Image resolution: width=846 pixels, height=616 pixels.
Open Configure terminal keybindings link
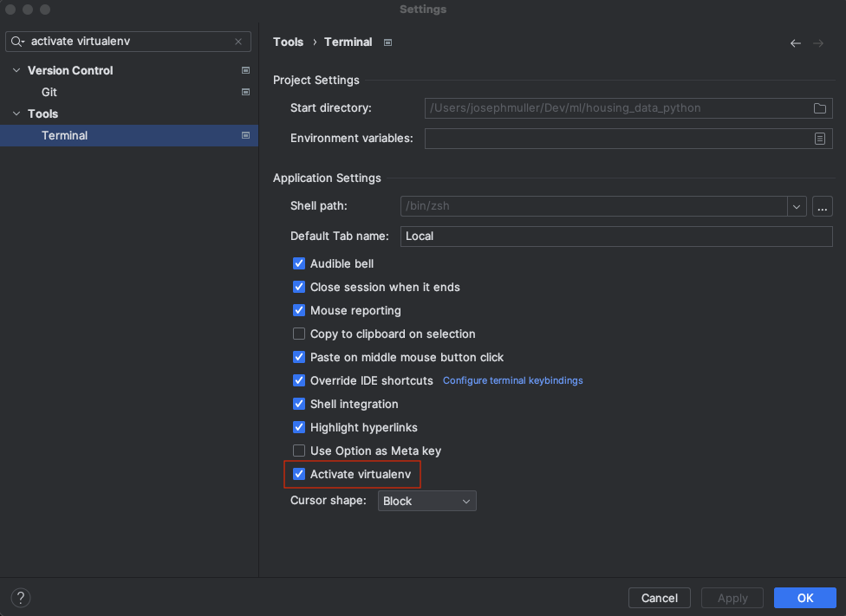[x=512, y=380]
